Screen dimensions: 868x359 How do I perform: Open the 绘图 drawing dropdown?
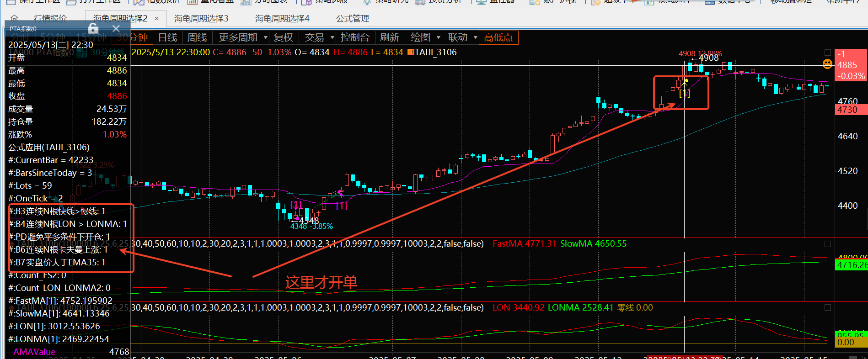point(425,37)
